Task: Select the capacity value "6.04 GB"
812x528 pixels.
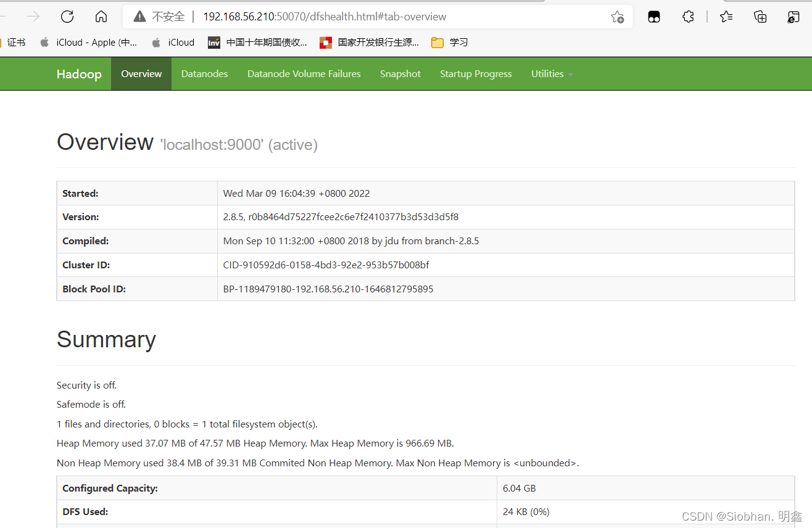Action: (x=520, y=489)
